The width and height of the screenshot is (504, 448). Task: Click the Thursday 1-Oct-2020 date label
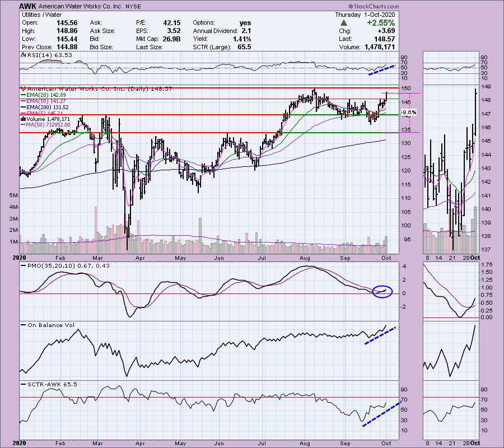tap(365, 15)
